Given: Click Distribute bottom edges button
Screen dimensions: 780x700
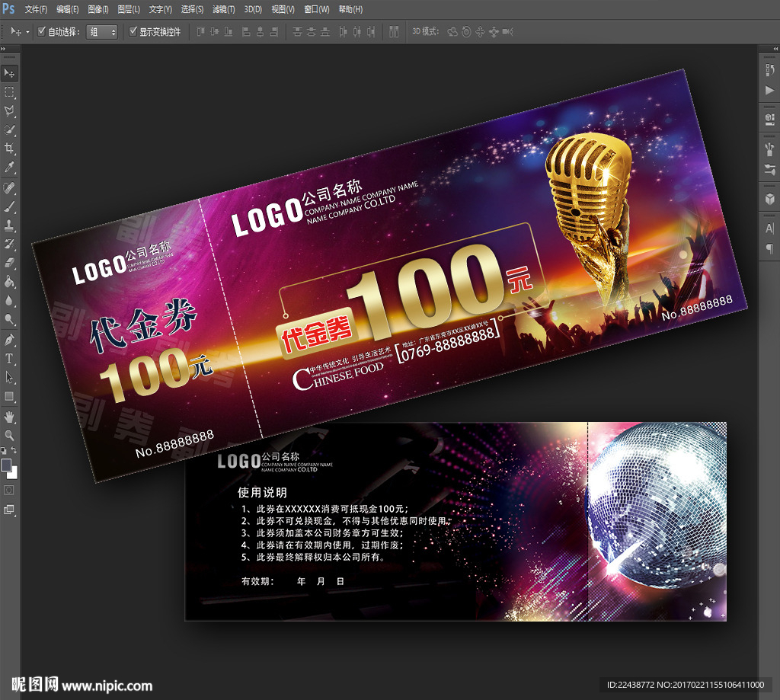Looking at the screenshot, I should (x=324, y=32).
